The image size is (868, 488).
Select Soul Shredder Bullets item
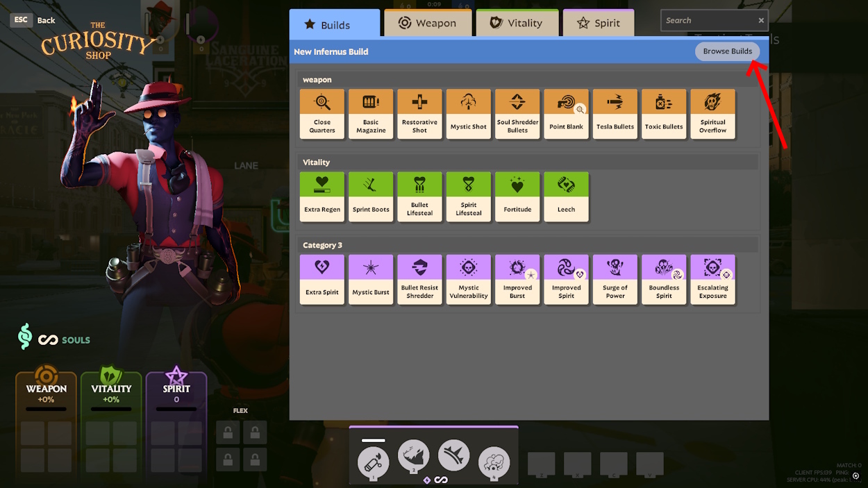[x=517, y=114]
